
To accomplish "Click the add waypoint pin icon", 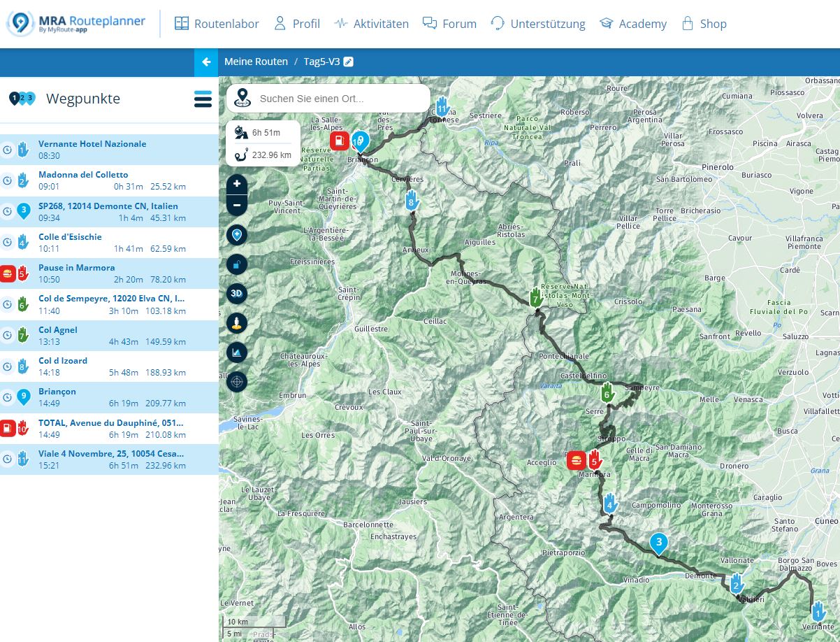I will [237, 234].
